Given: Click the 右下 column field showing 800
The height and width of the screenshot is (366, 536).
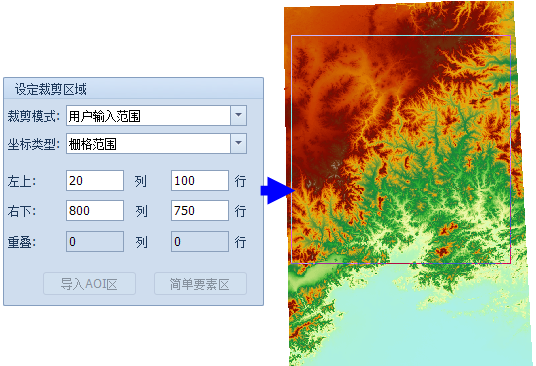Looking at the screenshot, I should (95, 211).
